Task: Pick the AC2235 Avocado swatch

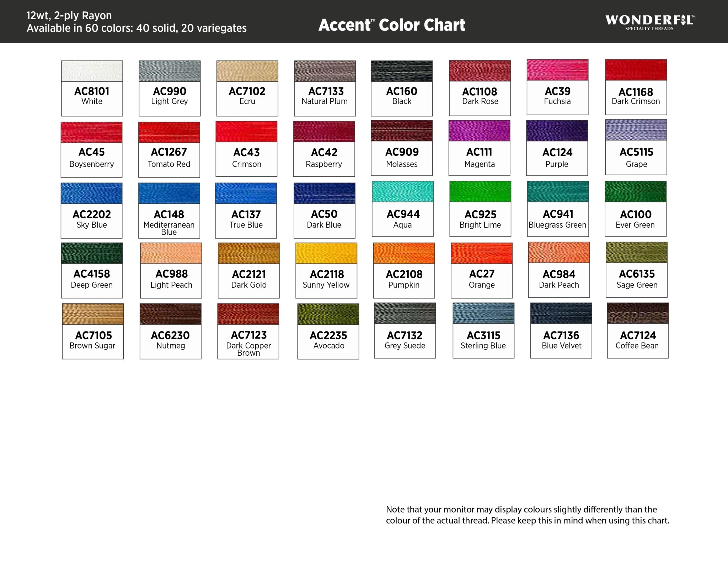Action: pyautogui.click(x=328, y=331)
